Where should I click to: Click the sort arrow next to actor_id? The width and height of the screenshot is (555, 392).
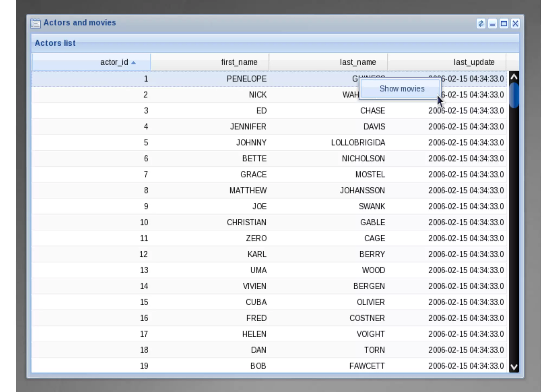point(133,63)
